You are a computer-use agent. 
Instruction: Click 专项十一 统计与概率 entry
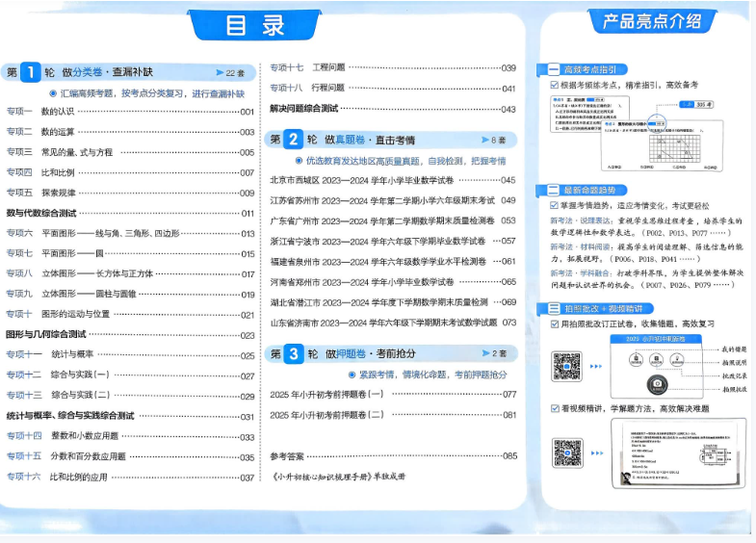[130, 354]
